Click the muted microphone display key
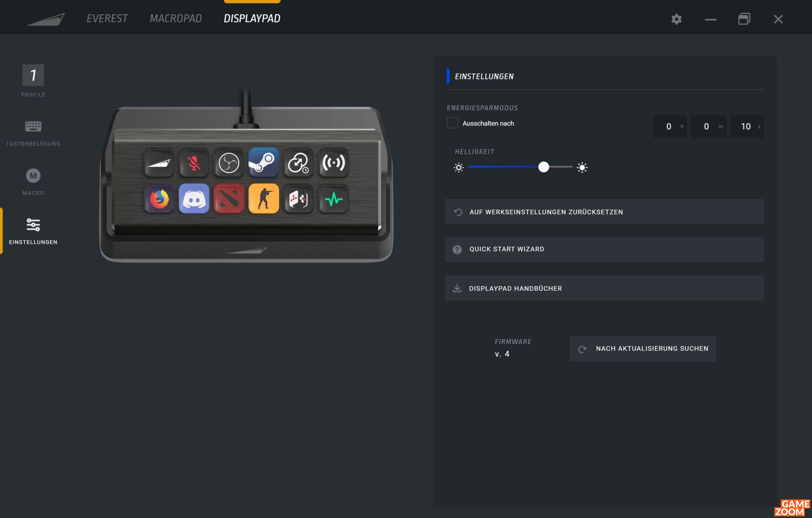812x518 pixels. 194,163
